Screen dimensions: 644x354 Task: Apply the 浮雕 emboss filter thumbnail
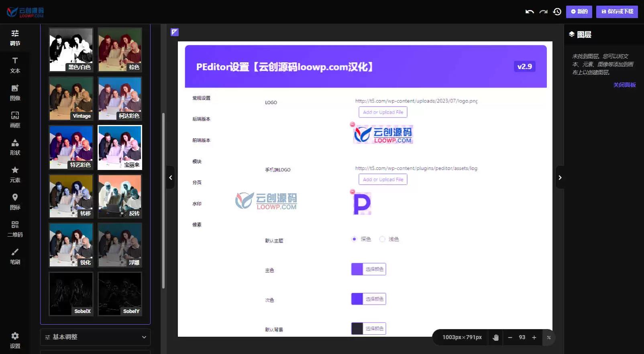click(120, 245)
